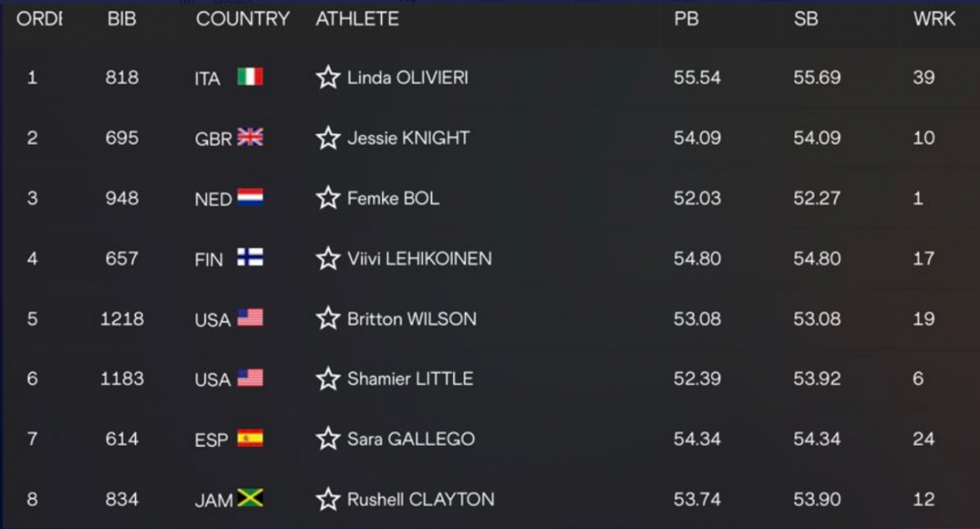Sort by the SB column header
Screen dimensions: 980x529
coord(806,19)
